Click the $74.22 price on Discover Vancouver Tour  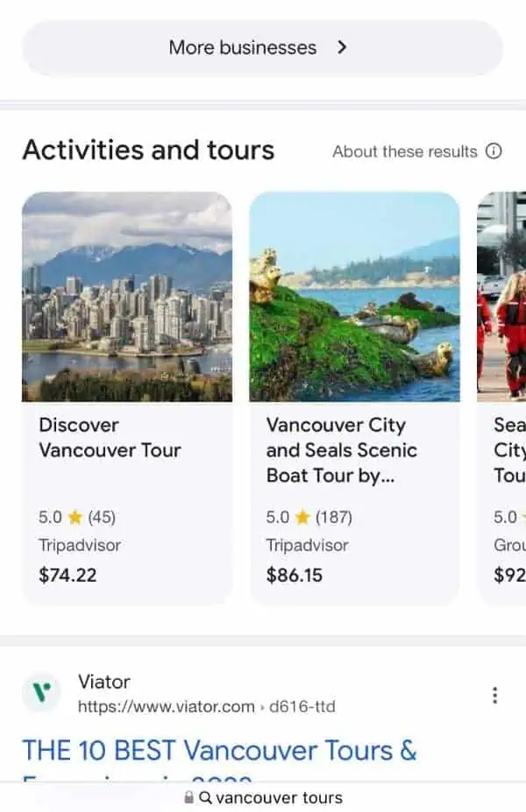click(x=68, y=575)
